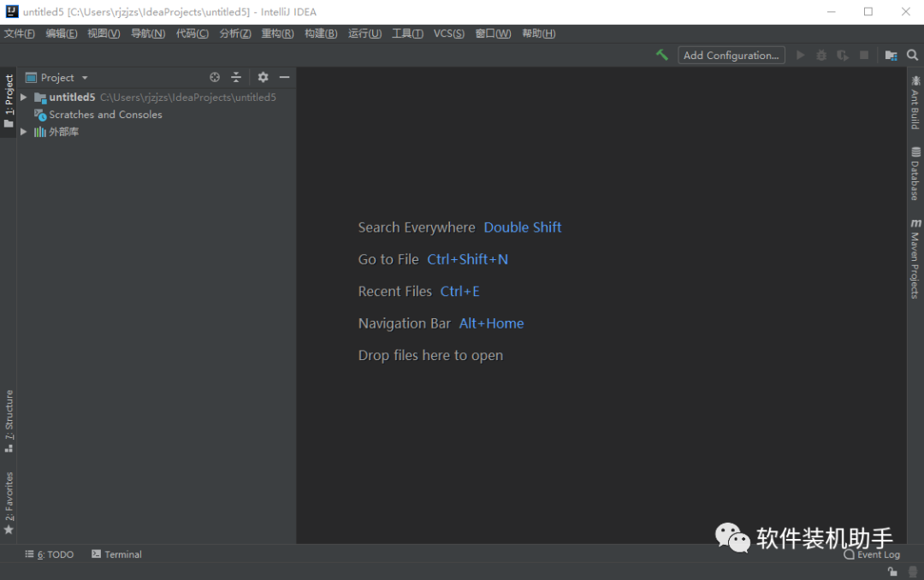Open Project Structure folder icon

pos(891,55)
